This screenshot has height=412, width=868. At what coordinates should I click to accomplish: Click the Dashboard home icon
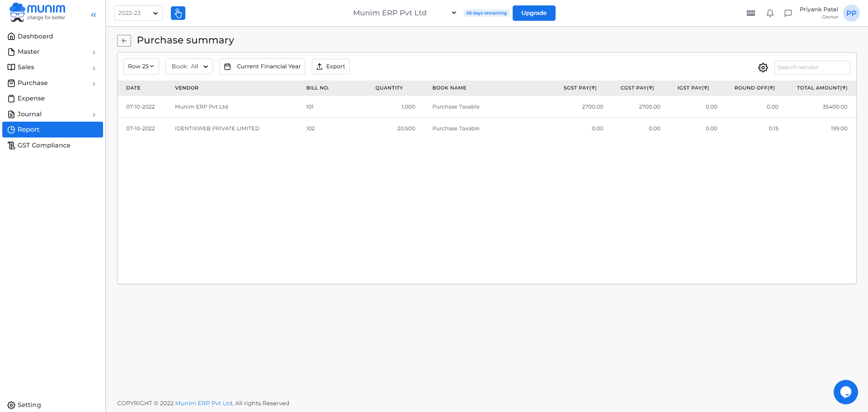point(11,36)
